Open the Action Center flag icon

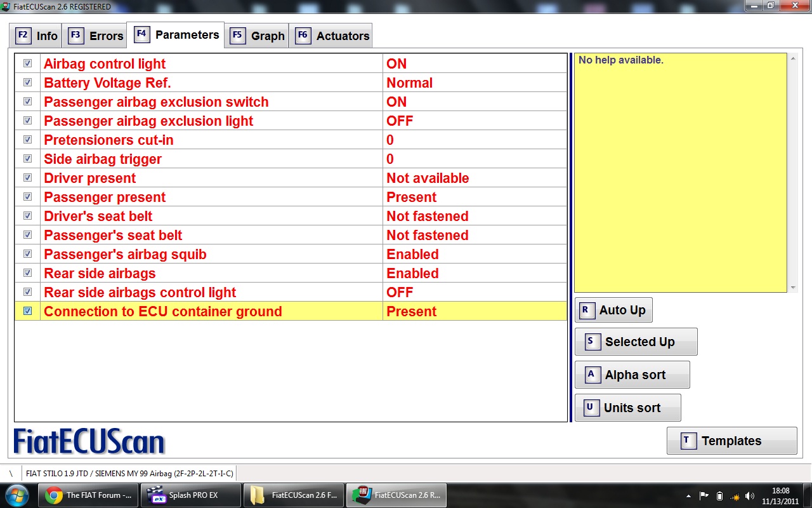(704, 495)
